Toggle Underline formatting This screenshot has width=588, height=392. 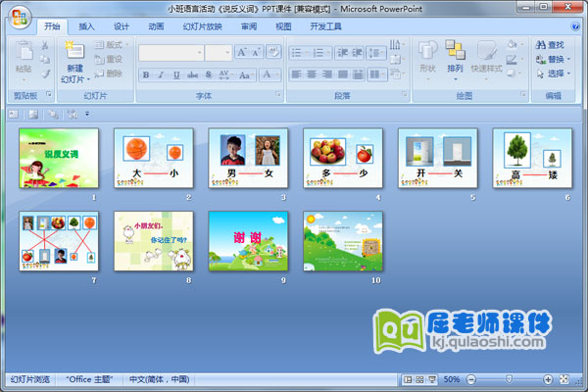tap(176, 74)
